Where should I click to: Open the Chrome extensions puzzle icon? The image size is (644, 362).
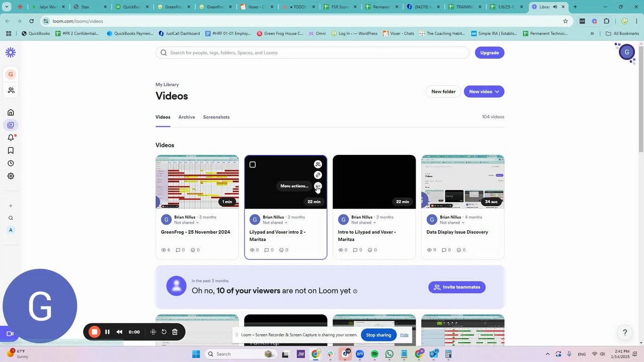click(606, 21)
